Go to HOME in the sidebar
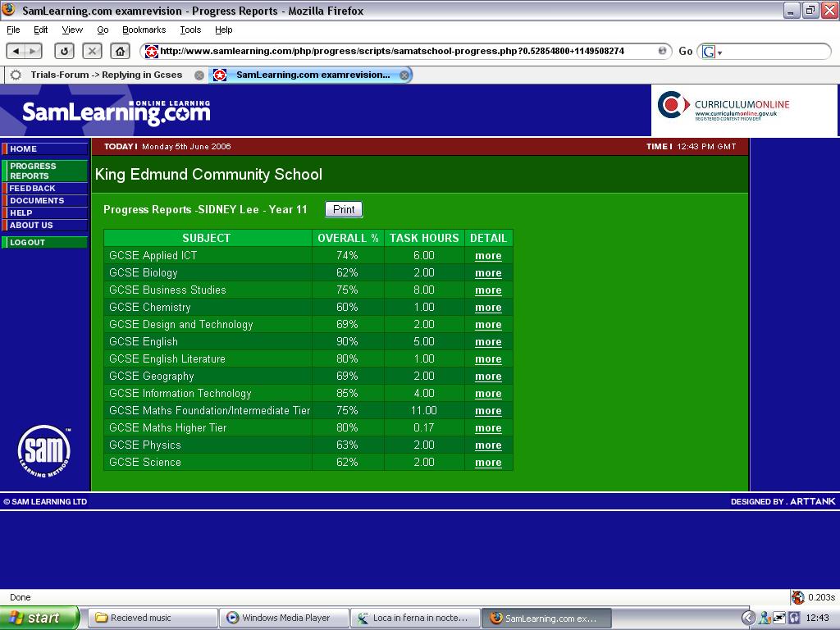 (45, 149)
